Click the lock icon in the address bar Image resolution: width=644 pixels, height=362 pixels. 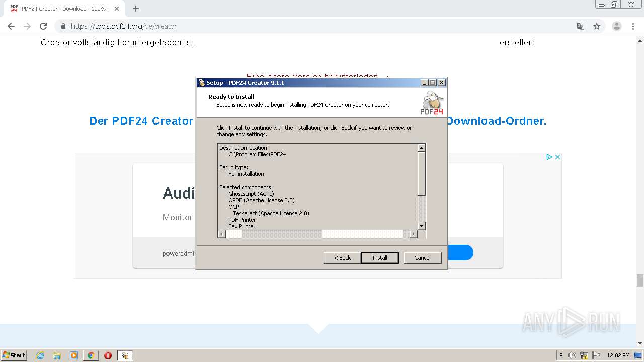(63, 26)
